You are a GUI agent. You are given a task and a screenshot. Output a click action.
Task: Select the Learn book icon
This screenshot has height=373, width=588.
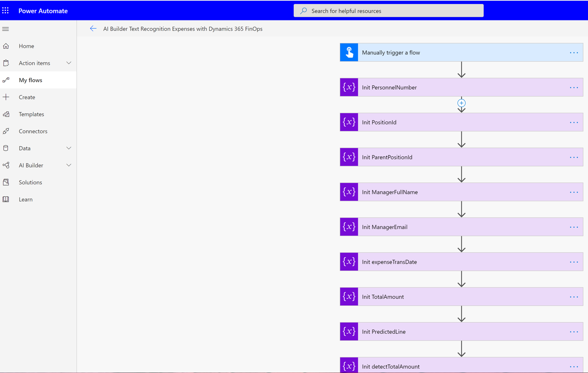6,199
